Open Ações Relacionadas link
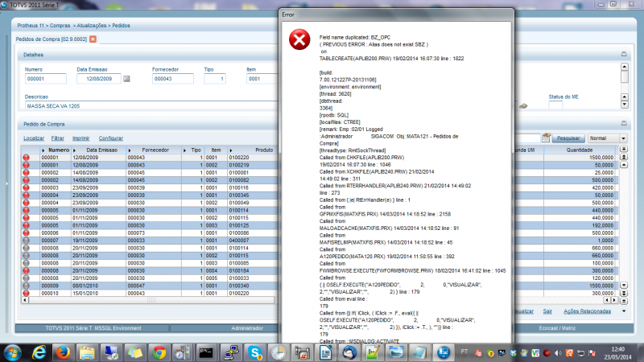Viewport: 644px width, 362px height. 587,311
